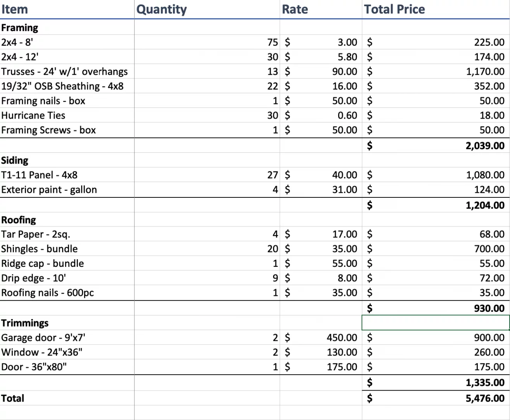Select the 124.00 total price cell
The width and height of the screenshot is (510, 420).
(436, 190)
